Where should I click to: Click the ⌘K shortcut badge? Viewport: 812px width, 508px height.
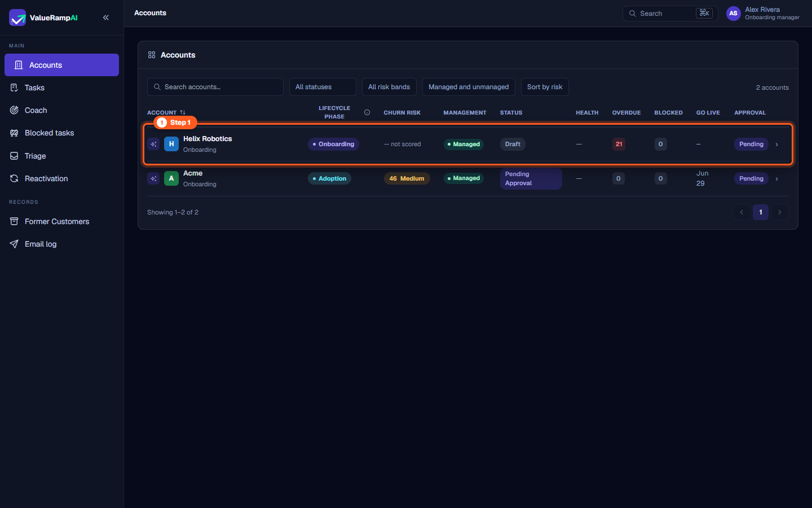pos(704,13)
